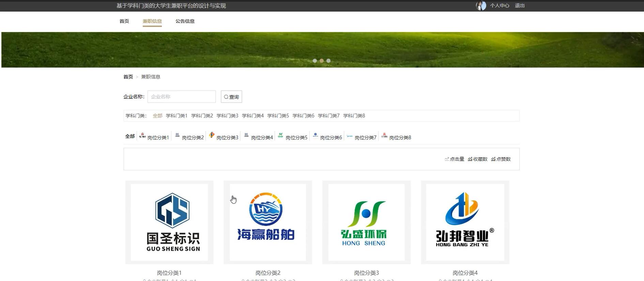Open 个人中心 personal center
The image size is (644, 281).
500,6
